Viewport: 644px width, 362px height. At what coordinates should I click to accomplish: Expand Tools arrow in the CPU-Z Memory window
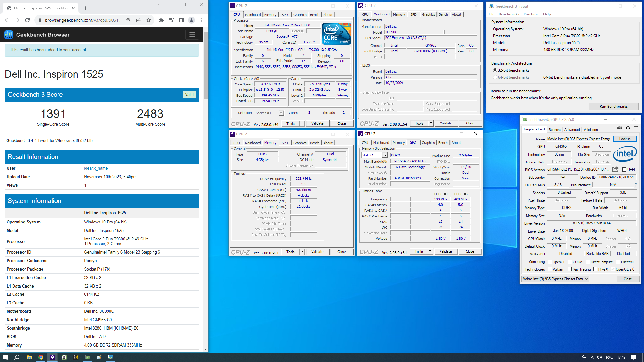tap(302, 252)
